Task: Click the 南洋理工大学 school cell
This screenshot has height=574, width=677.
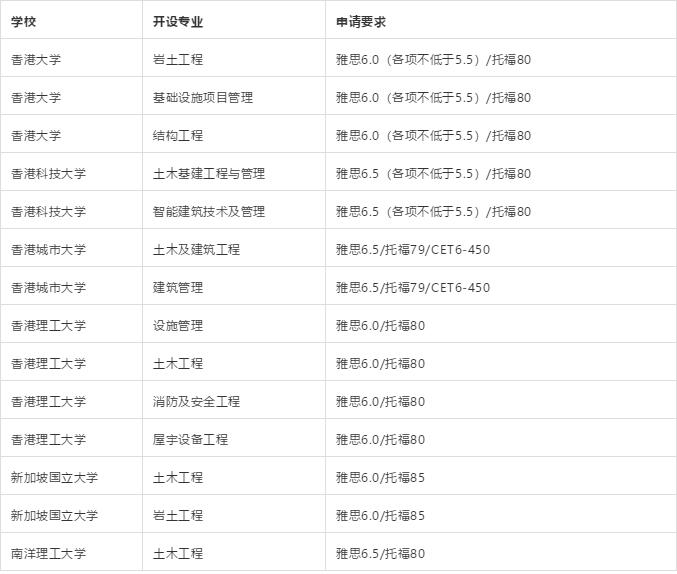Action: pos(49,553)
